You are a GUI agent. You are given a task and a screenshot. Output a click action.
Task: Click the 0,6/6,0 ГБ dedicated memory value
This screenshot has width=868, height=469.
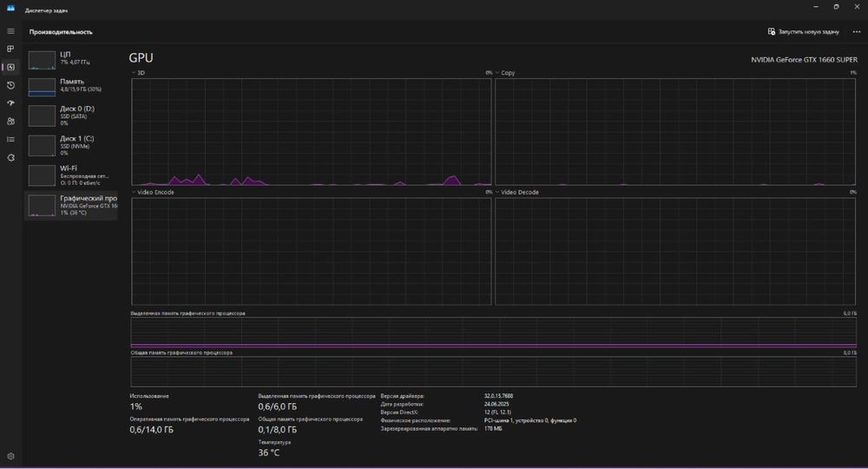[278, 406]
